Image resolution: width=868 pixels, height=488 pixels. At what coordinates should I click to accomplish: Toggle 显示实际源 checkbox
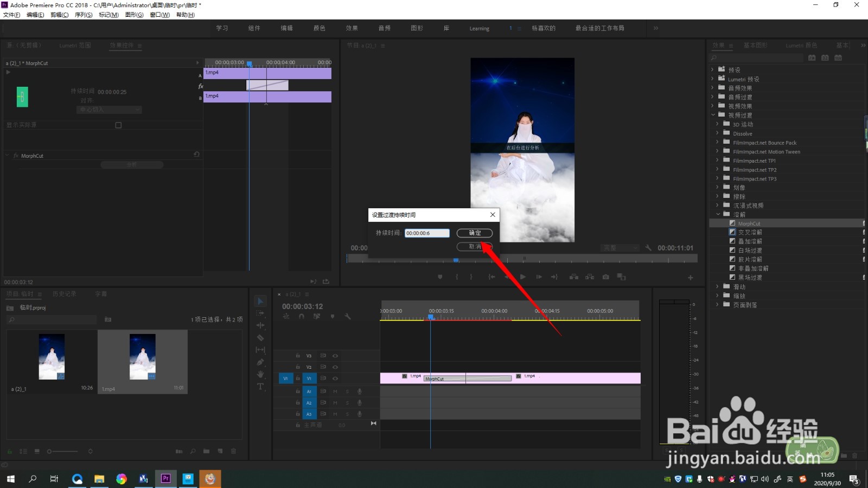coord(118,125)
